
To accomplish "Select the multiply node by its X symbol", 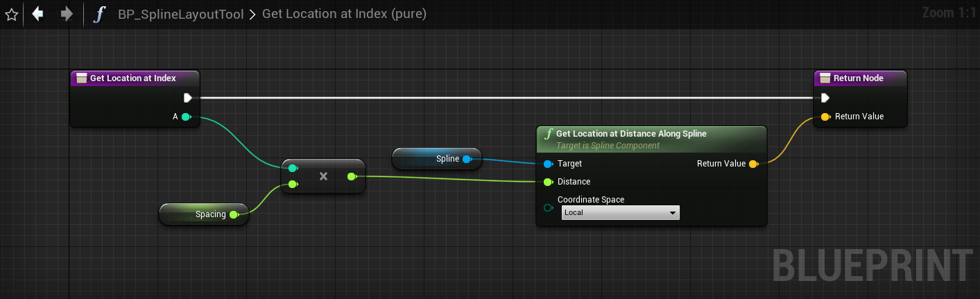I will pos(323,176).
